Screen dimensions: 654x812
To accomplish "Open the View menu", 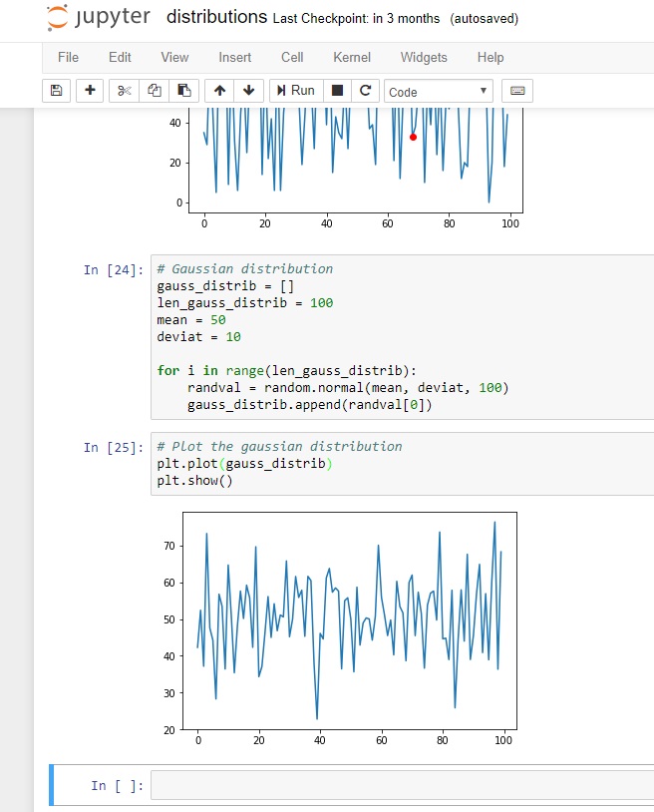I will click(174, 57).
